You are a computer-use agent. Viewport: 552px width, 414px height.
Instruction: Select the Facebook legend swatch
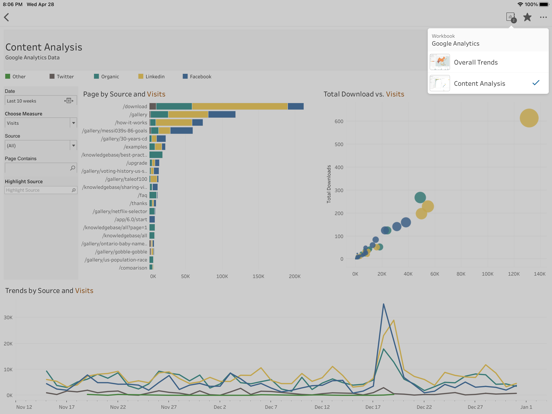point(185,76)
